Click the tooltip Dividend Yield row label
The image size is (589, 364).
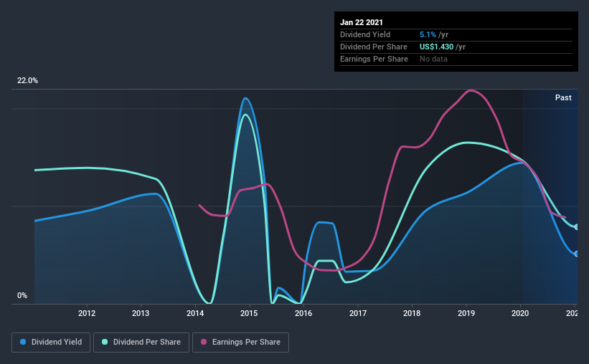(365, 34)
